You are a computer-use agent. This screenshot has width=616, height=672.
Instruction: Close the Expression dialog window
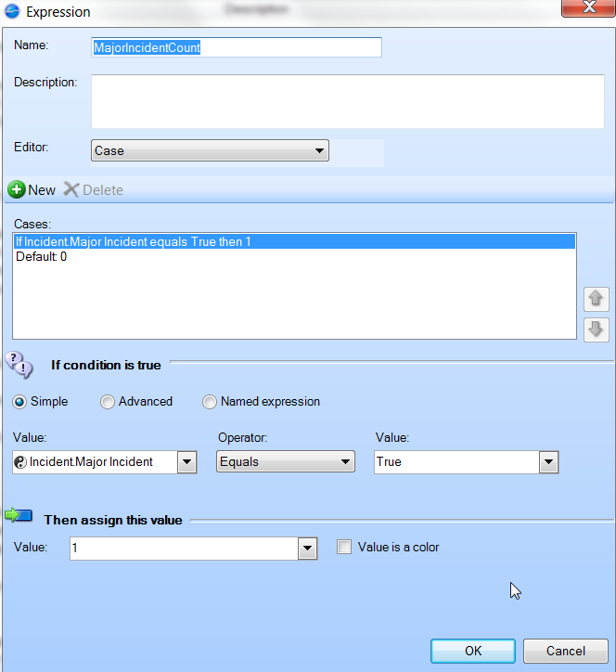586,8
